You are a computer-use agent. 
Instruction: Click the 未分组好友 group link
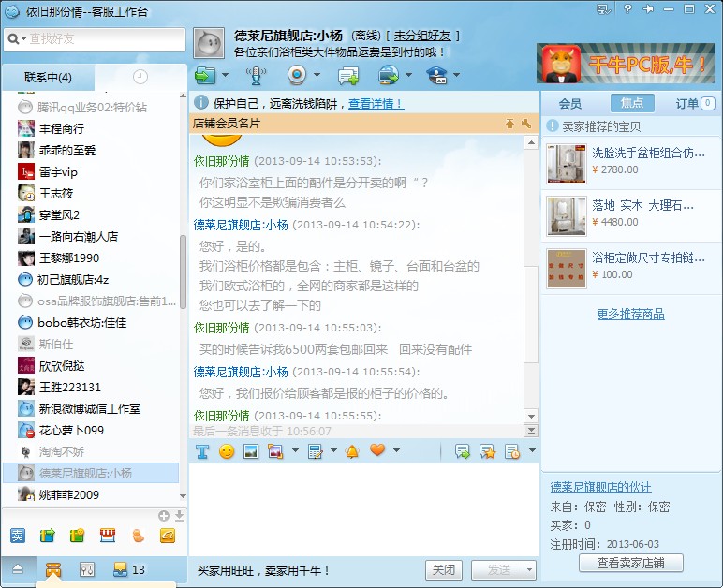(x=422, y=36)
